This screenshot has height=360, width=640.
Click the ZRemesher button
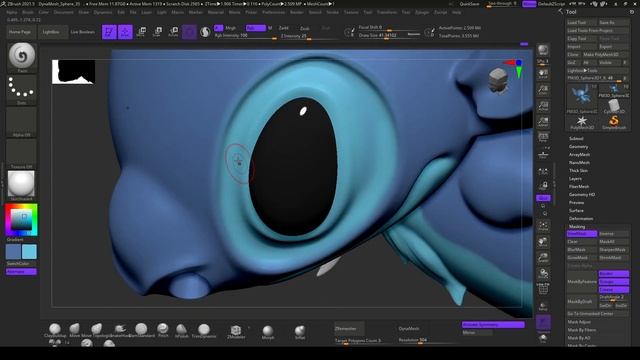(x=349, y=329)
